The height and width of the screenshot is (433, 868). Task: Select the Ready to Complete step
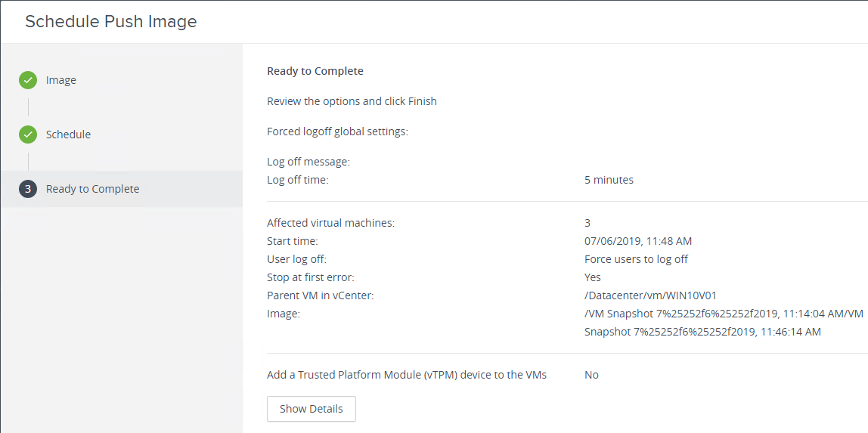coord(121,189)
